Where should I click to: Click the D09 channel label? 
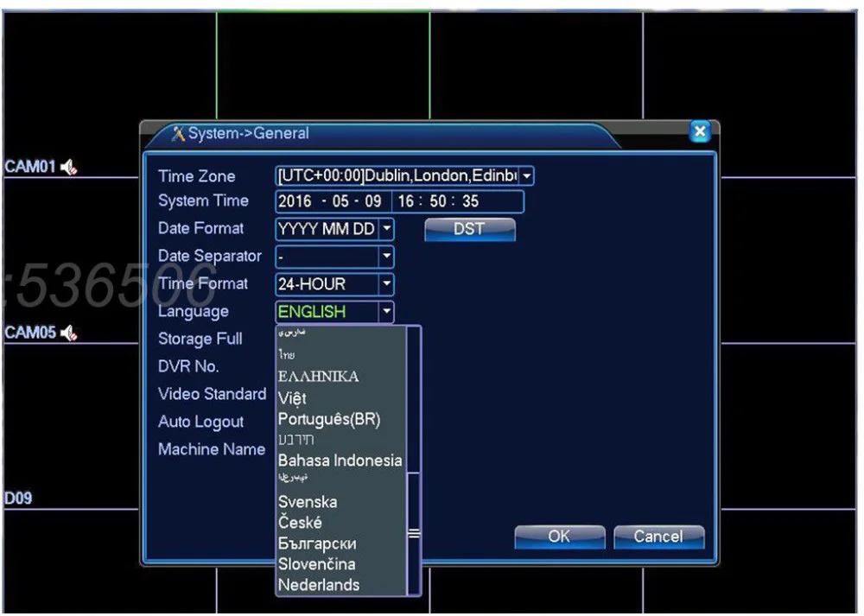pos(18,499)
